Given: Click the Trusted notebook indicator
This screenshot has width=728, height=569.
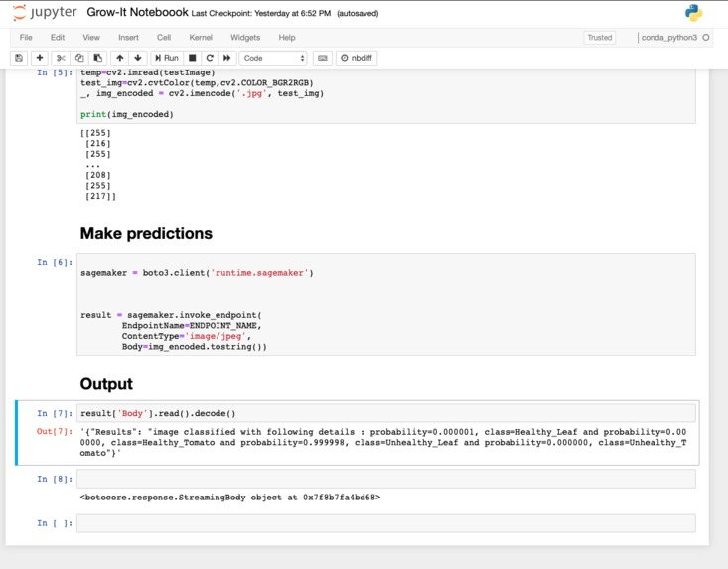Looking at the screenshot, I should click(x=600, y=37).
